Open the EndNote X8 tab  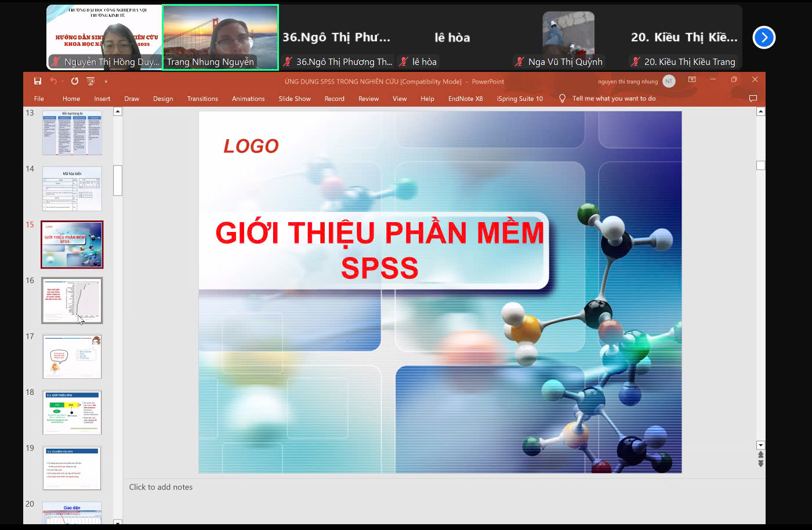465,99
